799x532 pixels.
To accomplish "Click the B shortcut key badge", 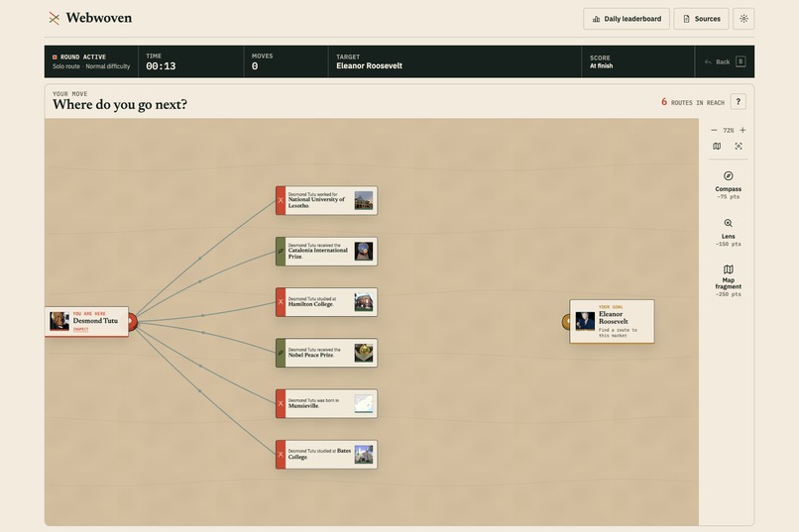I will 741,61.
